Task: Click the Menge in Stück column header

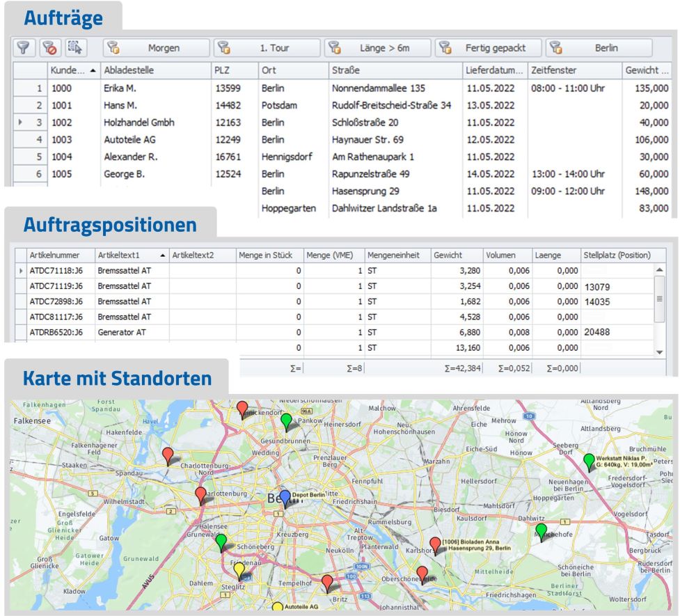Action: [x=269, y=255]
